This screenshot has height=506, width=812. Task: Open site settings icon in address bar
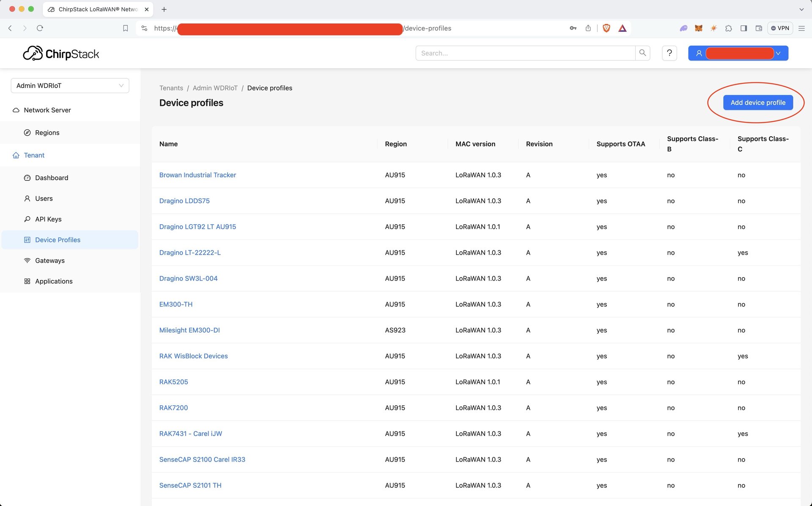pos(144,28)
